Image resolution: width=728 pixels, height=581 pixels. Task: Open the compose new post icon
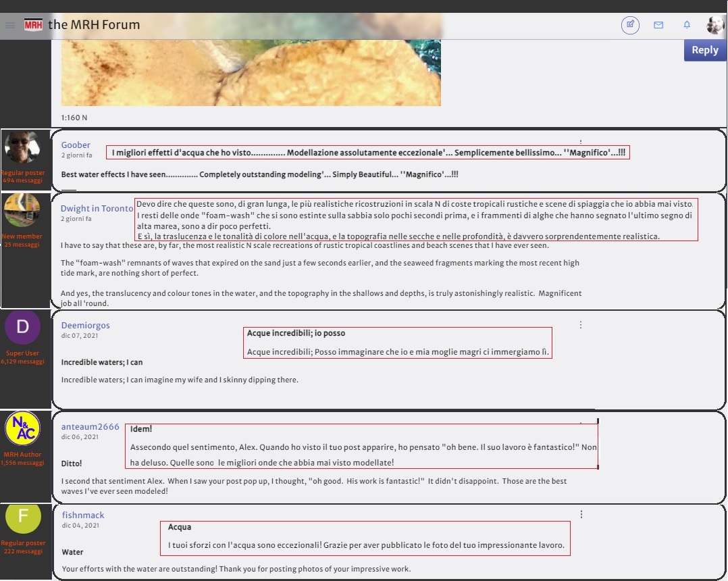[629, 24]
